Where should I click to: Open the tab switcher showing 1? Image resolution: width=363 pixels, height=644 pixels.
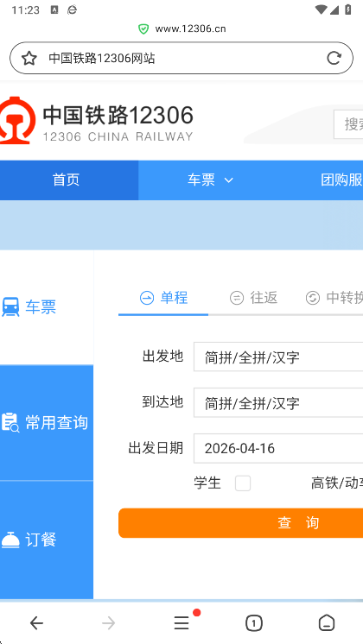253,623
